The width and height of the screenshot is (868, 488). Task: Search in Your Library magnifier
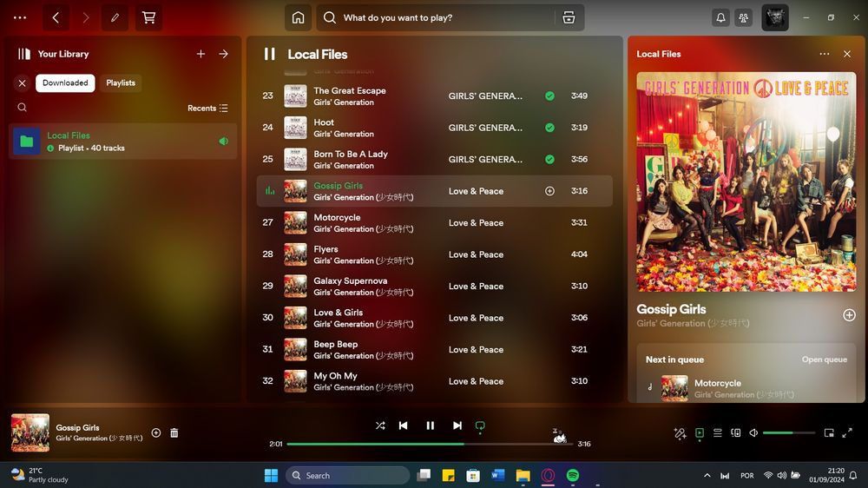(x=23, y=108)
